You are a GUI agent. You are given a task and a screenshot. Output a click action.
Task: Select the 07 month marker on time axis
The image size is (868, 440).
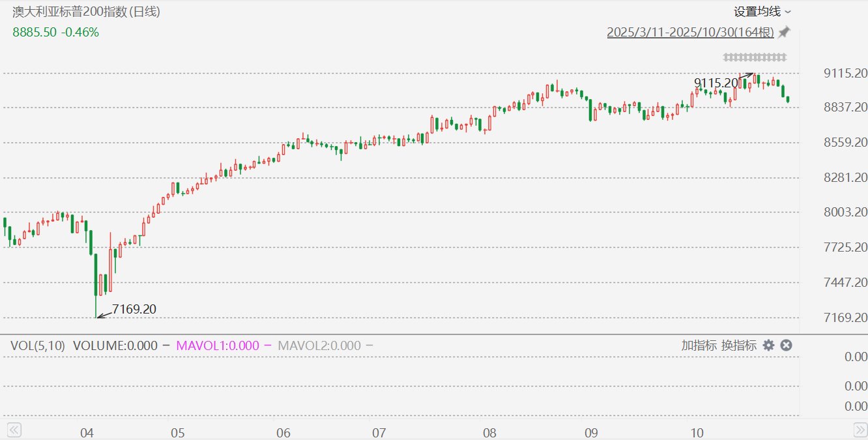pyautogui.click(x=379, y=433)
